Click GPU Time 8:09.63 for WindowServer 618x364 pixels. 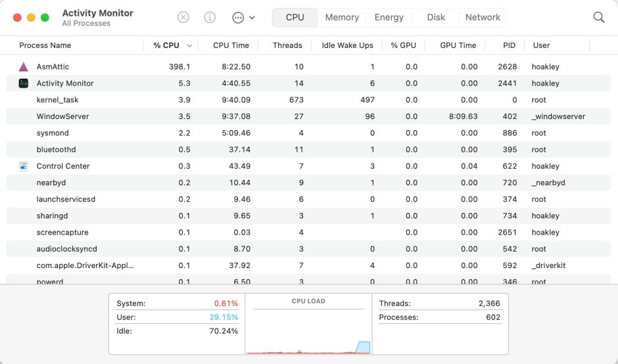tap(463, 116)
